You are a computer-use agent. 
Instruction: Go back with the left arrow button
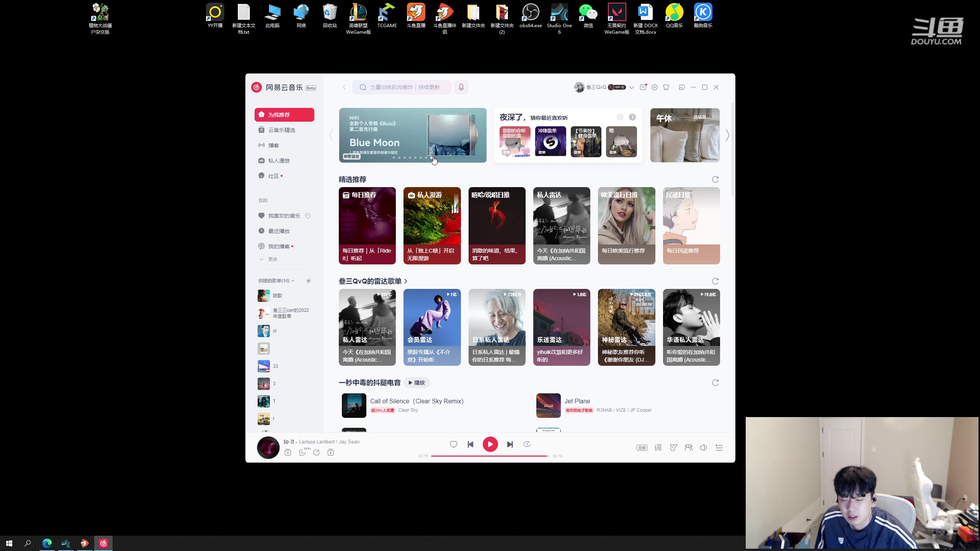[x=344, y=87]
